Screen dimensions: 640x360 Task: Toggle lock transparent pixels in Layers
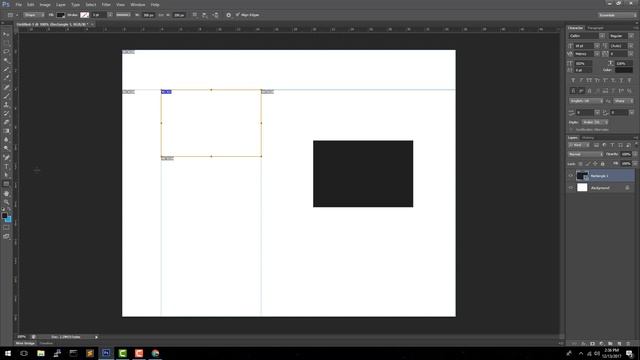(580, 164)
